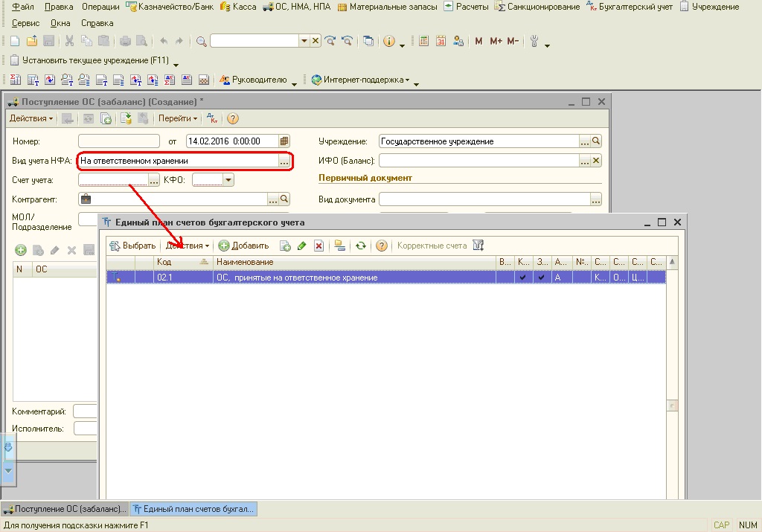Click the Наименование column header
This screenshot has height=532, width=762.
pyautogui.click(x=354, y=262)
